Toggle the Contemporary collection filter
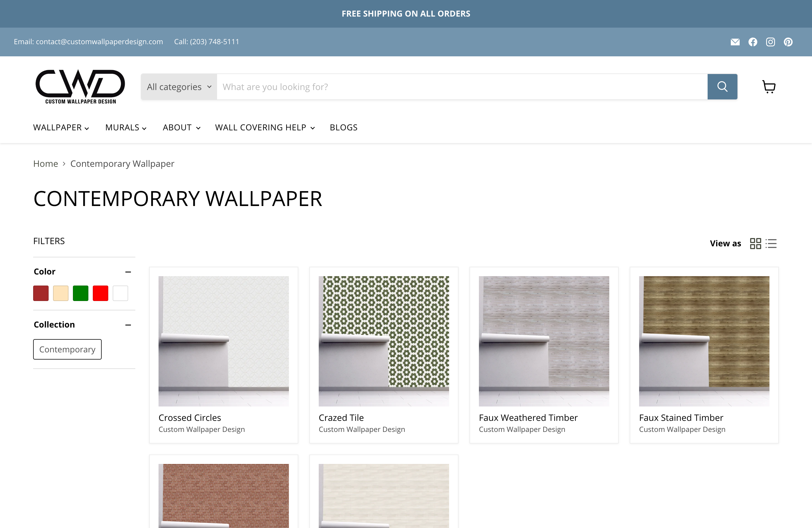812x528 pixels. [x=67, y=349]
